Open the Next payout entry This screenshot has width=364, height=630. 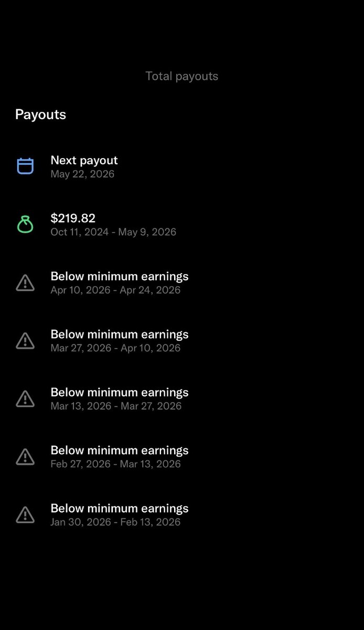[182, 166]
